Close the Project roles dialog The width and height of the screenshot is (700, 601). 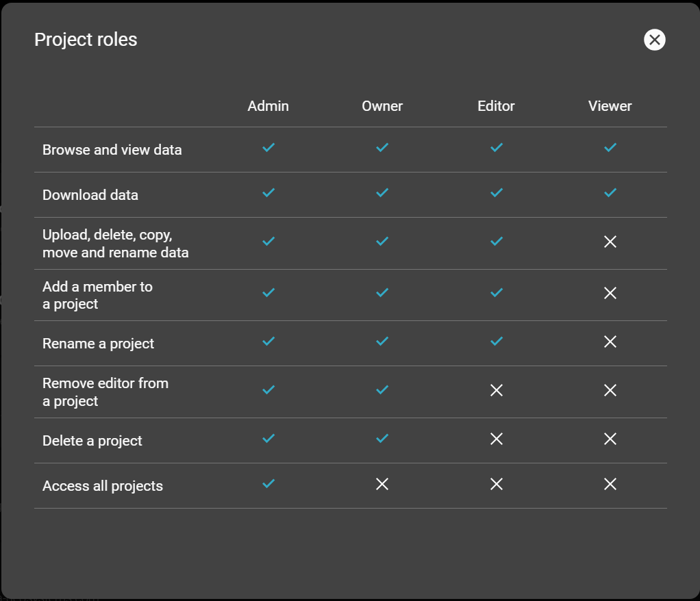[654, 40]
